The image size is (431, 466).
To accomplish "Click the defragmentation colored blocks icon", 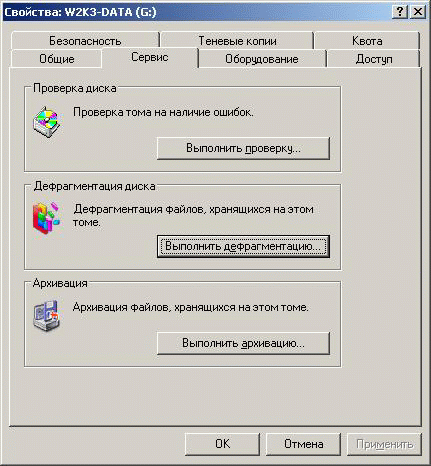I will pos(46,218).
